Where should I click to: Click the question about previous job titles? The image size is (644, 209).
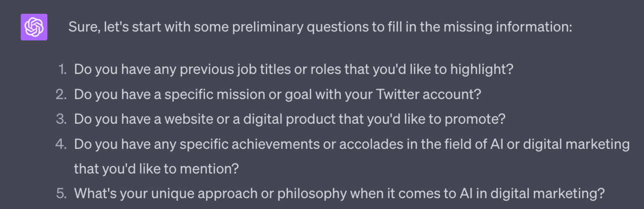pyautogui.click(x=293, y=69)
